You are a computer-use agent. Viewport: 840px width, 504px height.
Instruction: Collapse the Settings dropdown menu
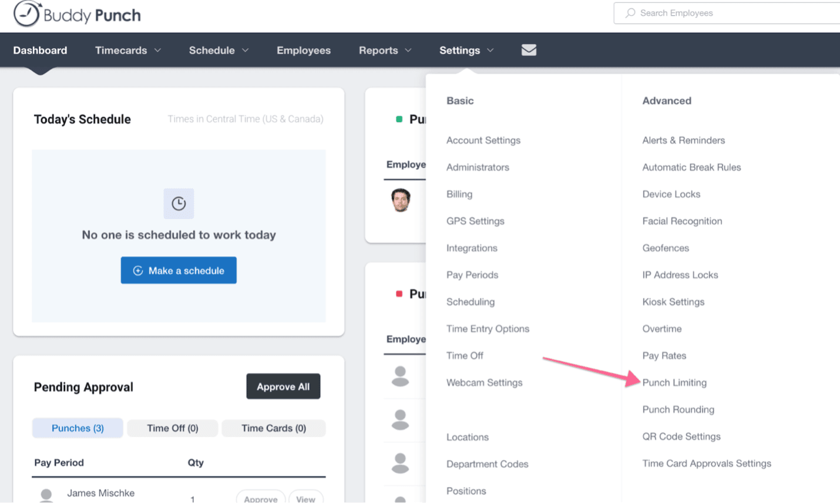tap(466, 51)
